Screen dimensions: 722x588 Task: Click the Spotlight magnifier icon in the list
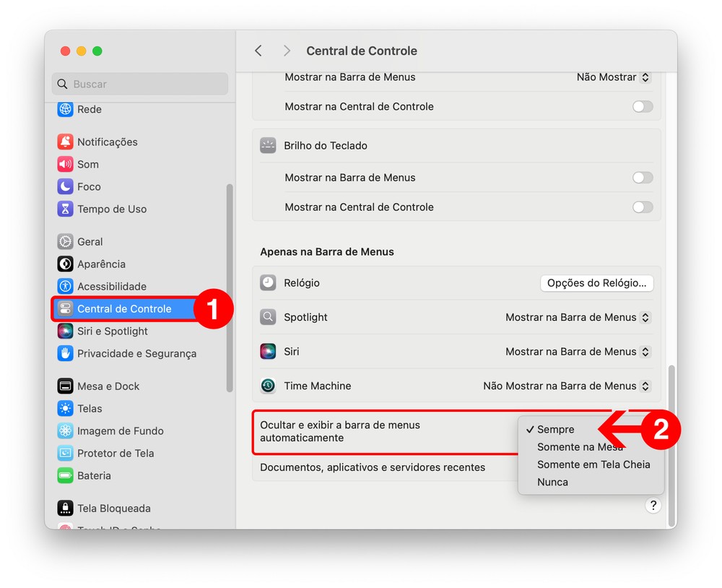click(x=268, y=317)
